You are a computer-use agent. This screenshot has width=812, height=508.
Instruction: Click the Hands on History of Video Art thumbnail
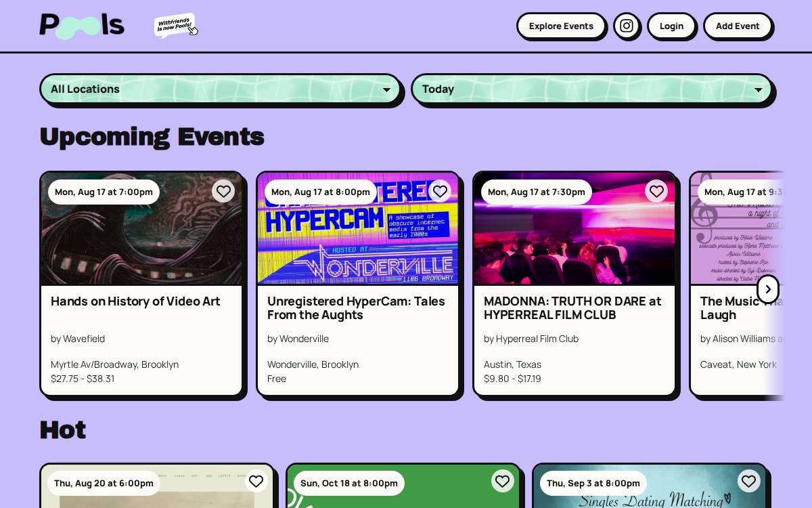(x=141, y=229)
